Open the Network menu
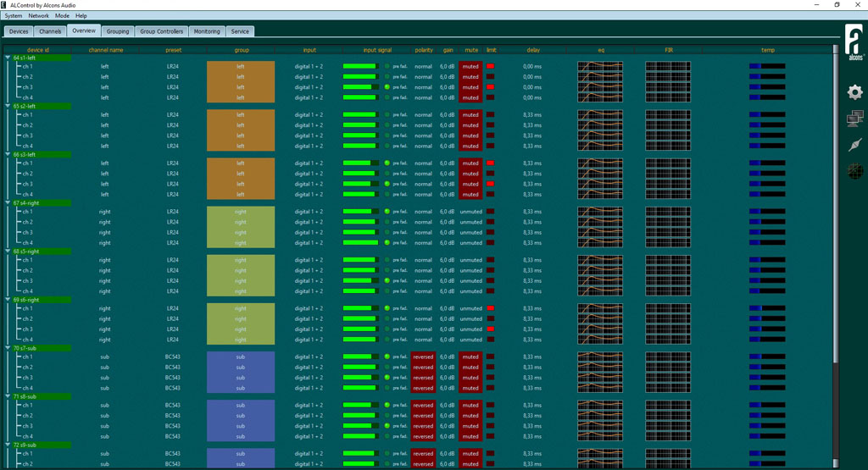Screen dimensions: 868x470 [39, 15]
